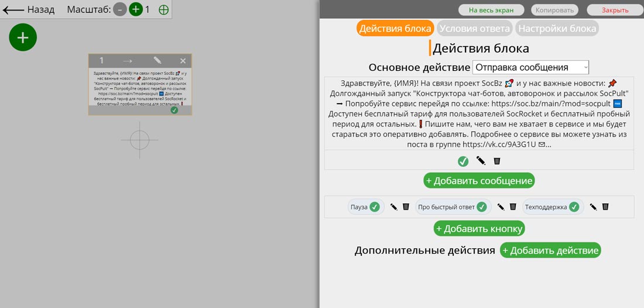
Task: Delete Техподдержка button with trash
Action: [605, 207]
